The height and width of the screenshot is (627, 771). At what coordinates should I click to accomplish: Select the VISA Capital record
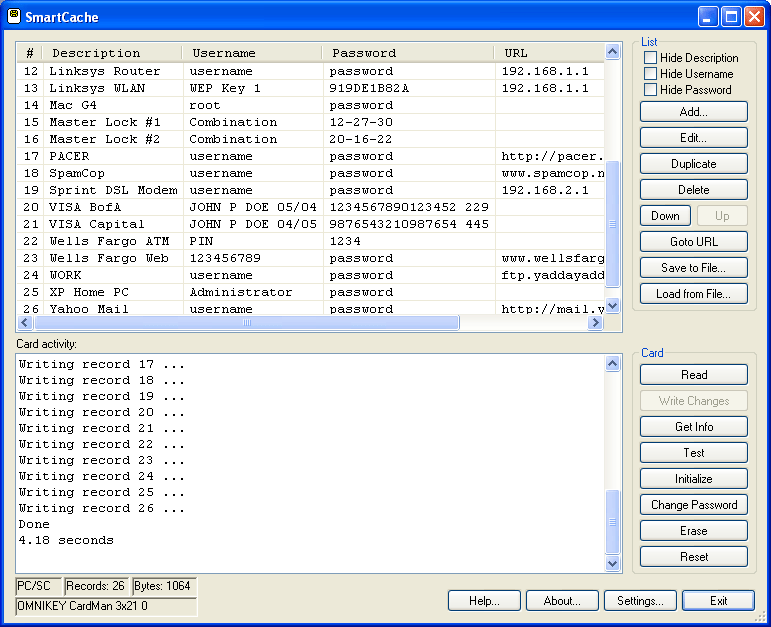(x=311, y=224)
